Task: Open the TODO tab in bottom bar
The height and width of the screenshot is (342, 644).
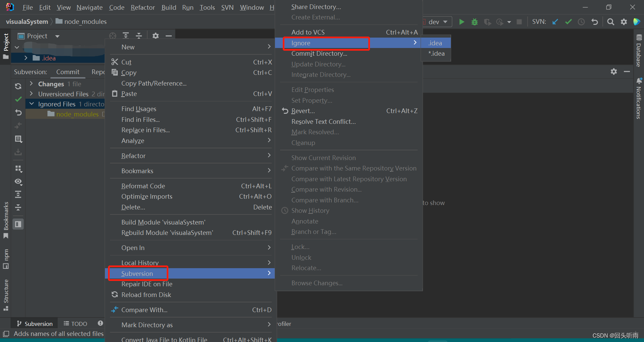Action: [75, 324]
